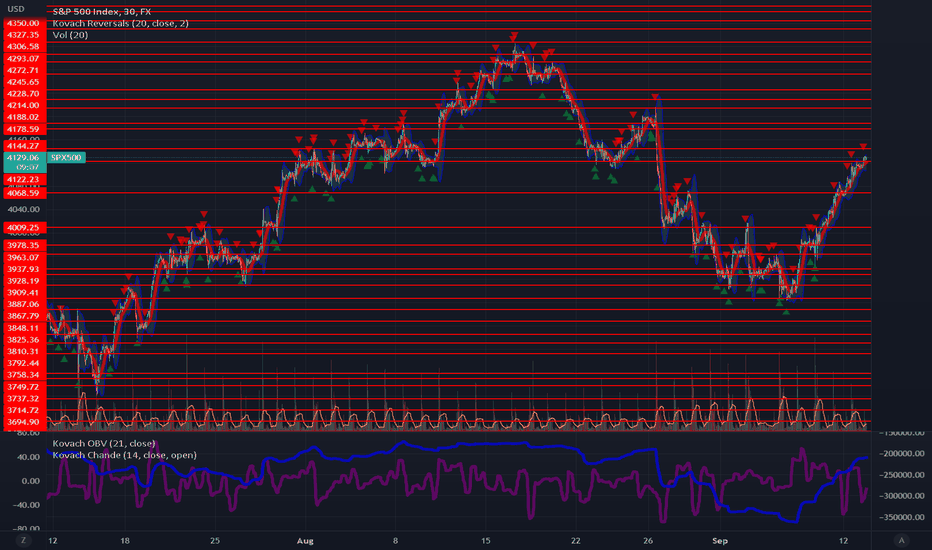The width and height of the screenshot is (932, 550).
Task: Click the -250000.00 OBV axis value
Action: 902,474
